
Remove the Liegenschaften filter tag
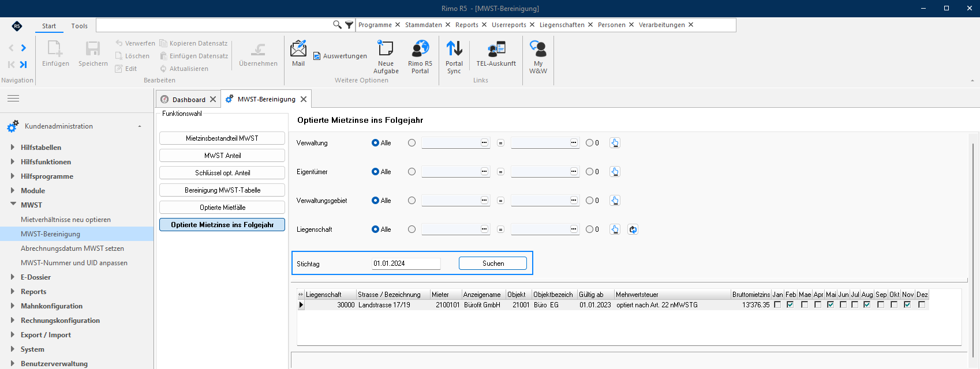[590, 25]
